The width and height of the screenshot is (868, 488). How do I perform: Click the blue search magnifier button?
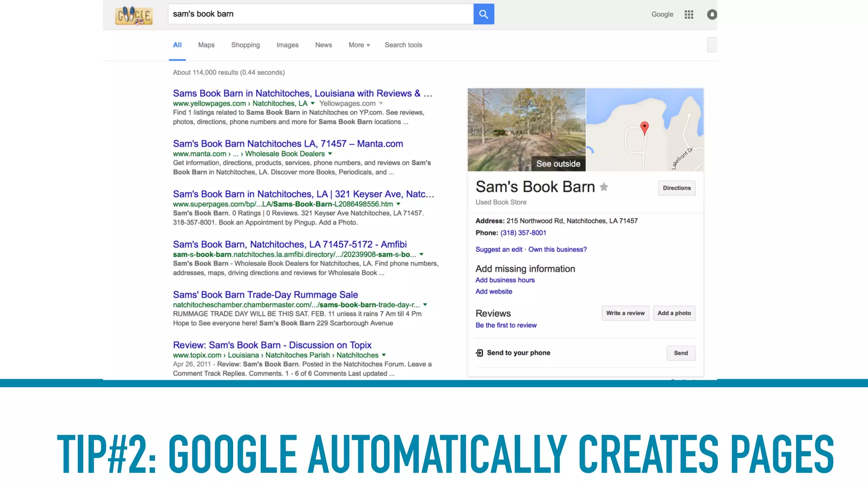click(484, 14)
